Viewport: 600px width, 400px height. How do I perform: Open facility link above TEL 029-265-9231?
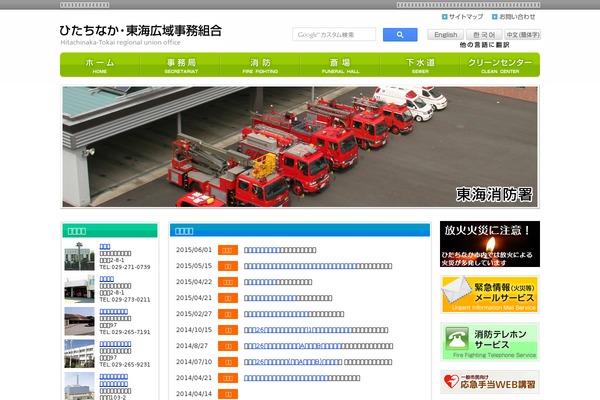(115, 344)
